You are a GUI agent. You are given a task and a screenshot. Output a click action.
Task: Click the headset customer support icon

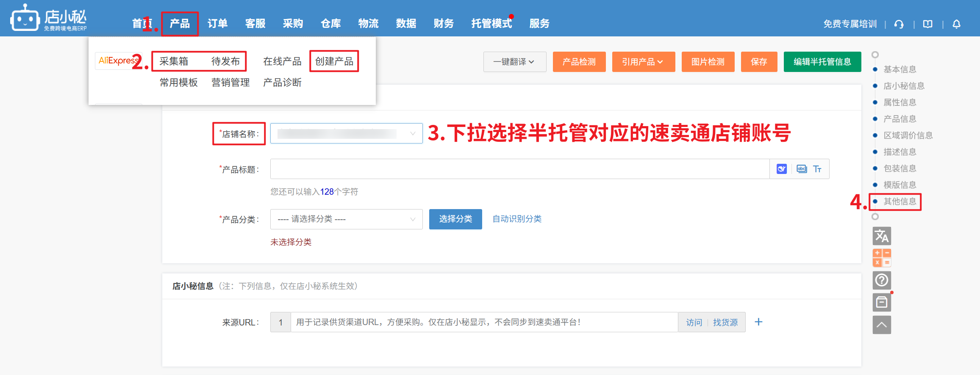coord(899,24)
